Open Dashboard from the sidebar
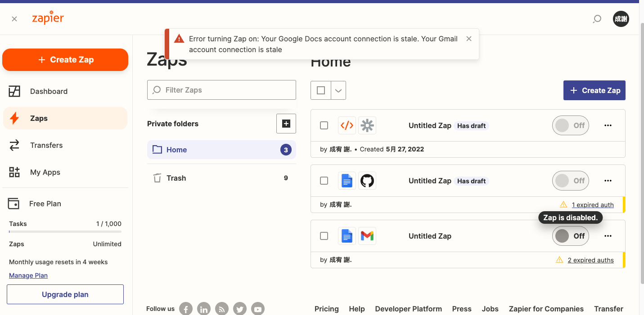This screenshot has width=644, height=315. click(x=65, y=91)
